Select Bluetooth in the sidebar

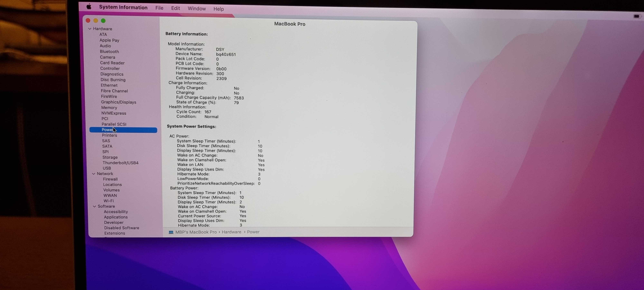point(109,52)
